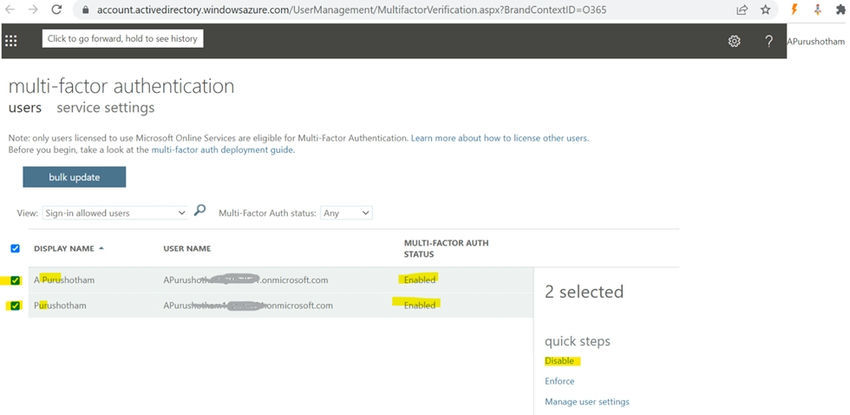Image resolution: width=850 pixels, height=415 pixels.
Task: Open settings gear in header
Action: [x=734, y=41]
